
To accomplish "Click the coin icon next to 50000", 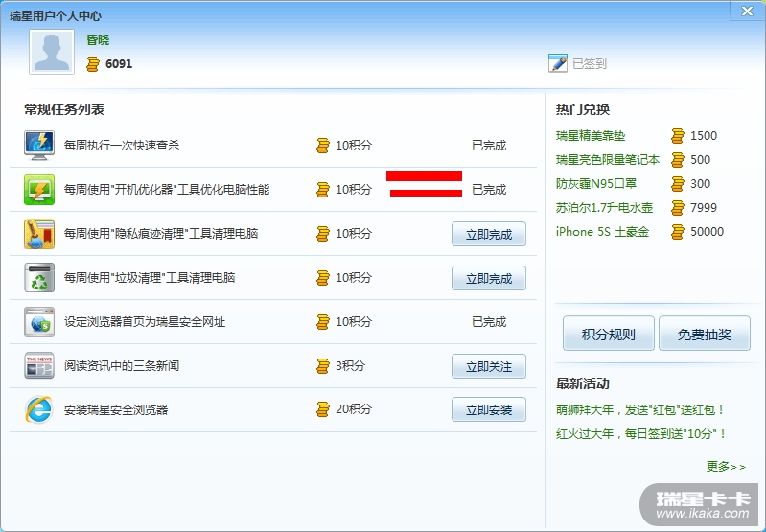I will pyautogui.click(x=678, y=232).
